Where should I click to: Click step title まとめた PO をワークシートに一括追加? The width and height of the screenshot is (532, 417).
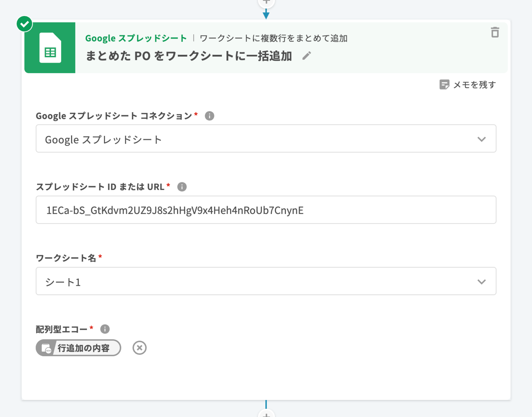click(189, 56)
